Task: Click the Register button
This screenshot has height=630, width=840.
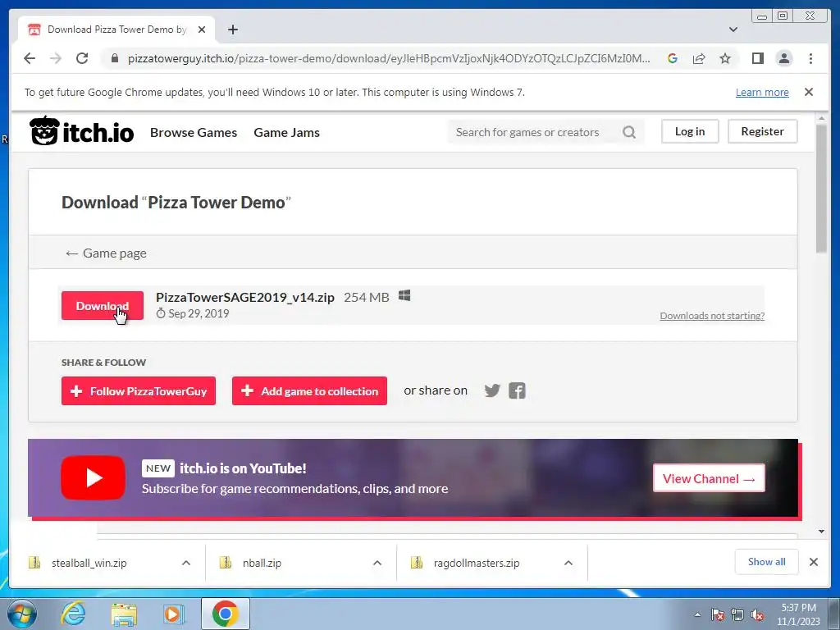Action: click(x=762, y=131)
